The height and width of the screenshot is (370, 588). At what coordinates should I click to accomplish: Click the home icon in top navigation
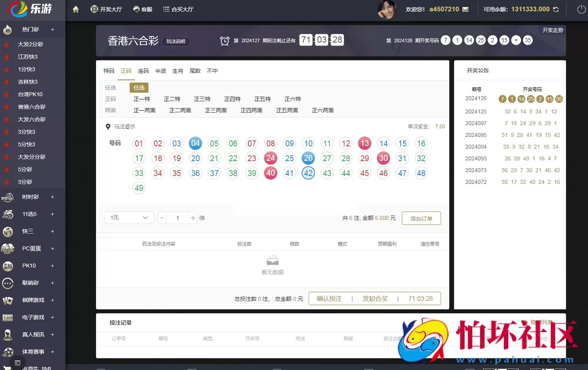(75, 9)
